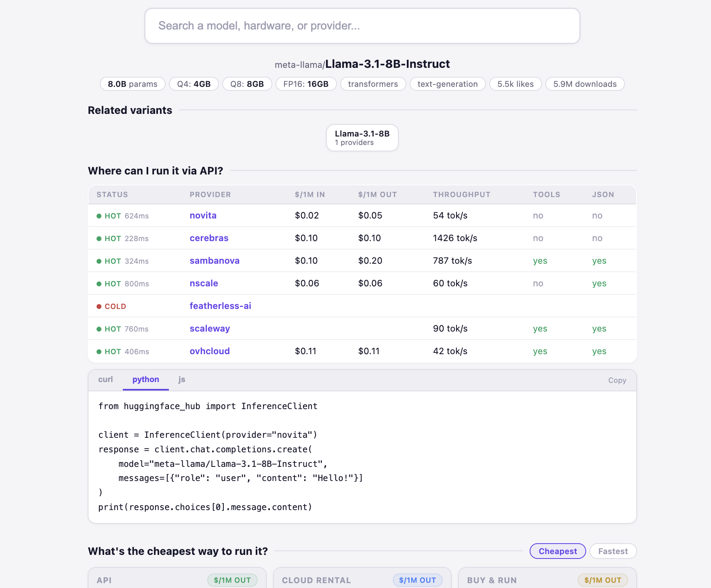Open the novita provider link
Screen dimensions: 711x588
click(x=203, y=216)
